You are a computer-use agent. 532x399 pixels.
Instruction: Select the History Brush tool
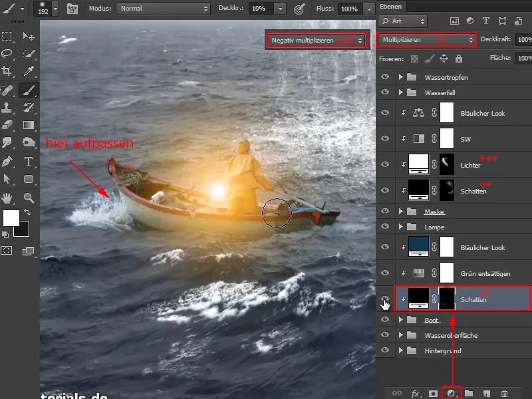29,108
